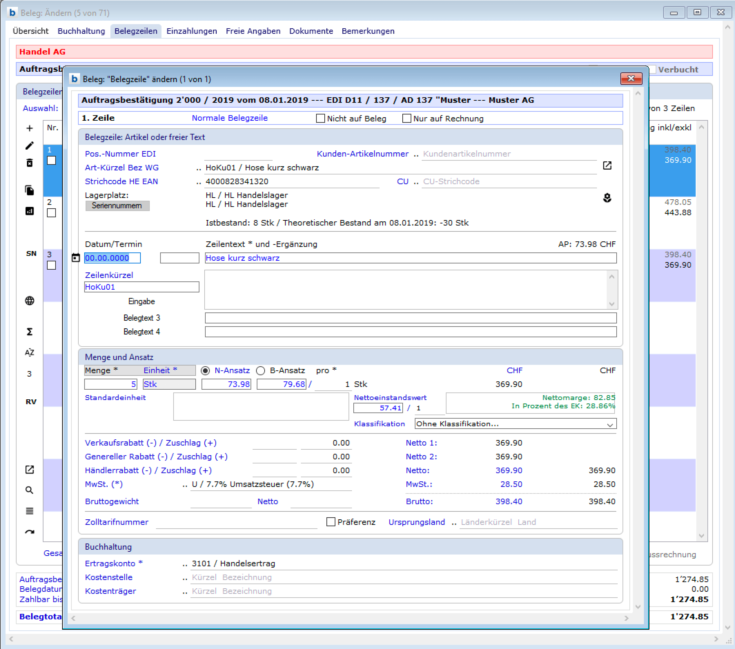Switch to the Einzahlungen tab
Viewport: 735px width, 649px height.
(191, 31)
